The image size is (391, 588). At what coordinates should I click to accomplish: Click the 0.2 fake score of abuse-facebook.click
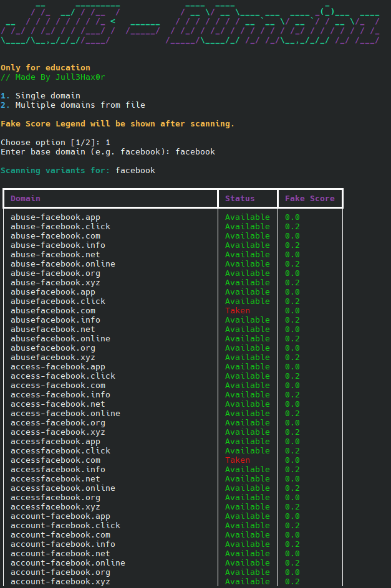[292, 227]
